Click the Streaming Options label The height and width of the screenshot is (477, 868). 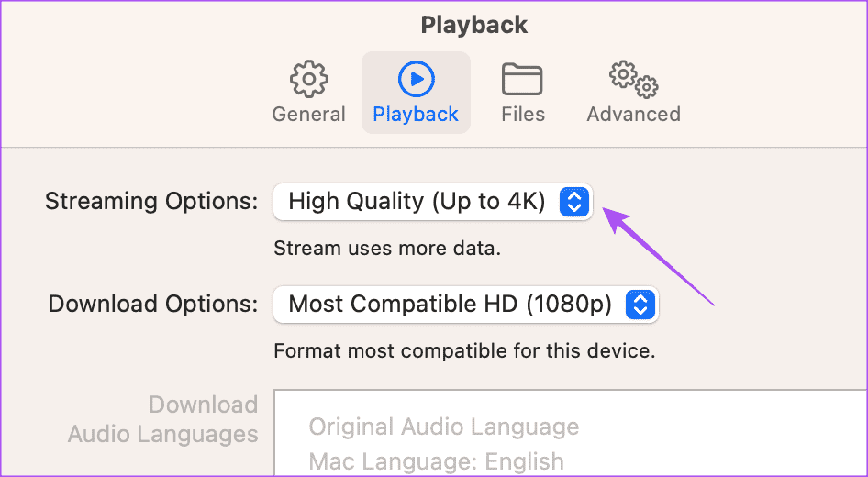pyautogui.click(x=151, y=202)
